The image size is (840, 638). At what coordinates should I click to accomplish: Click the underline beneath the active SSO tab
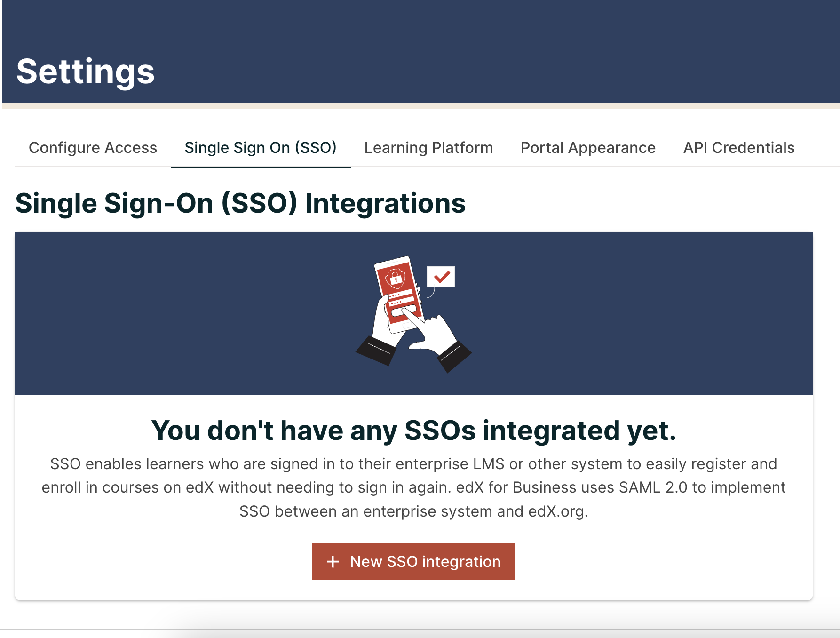[260, 166]
